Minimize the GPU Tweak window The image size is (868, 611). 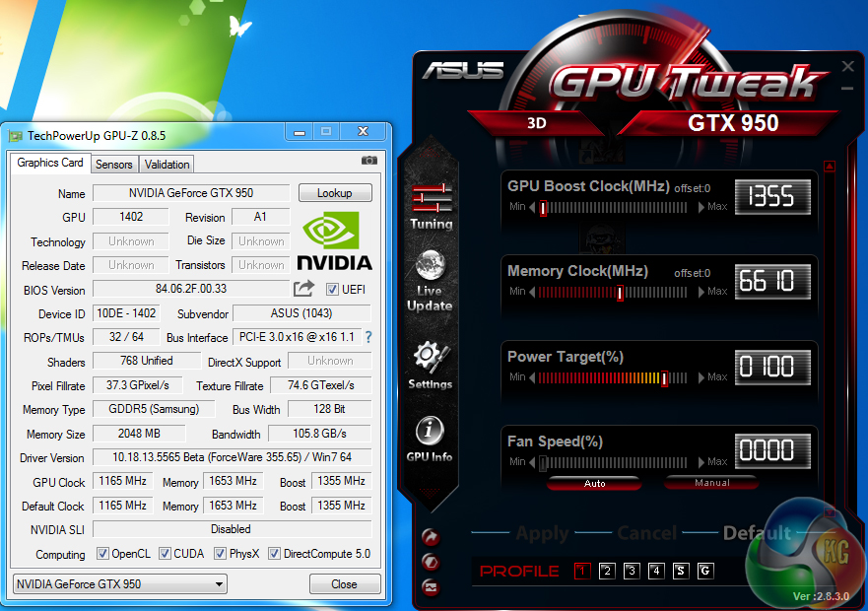tap(847, 89)
